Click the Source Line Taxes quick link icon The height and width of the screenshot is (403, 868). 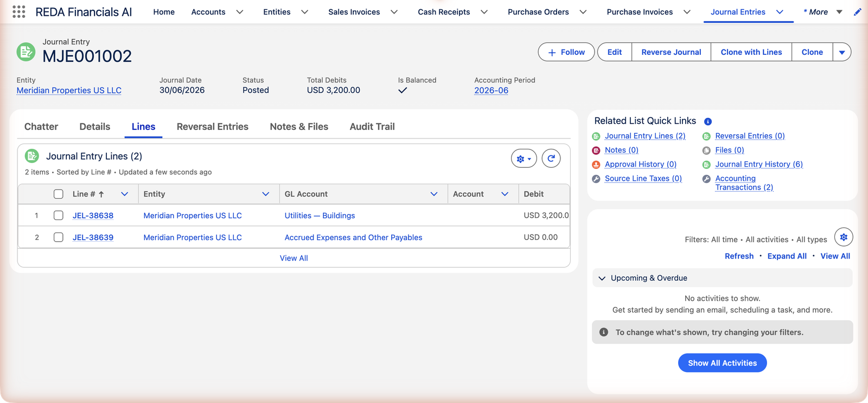(x=596, y=179)
